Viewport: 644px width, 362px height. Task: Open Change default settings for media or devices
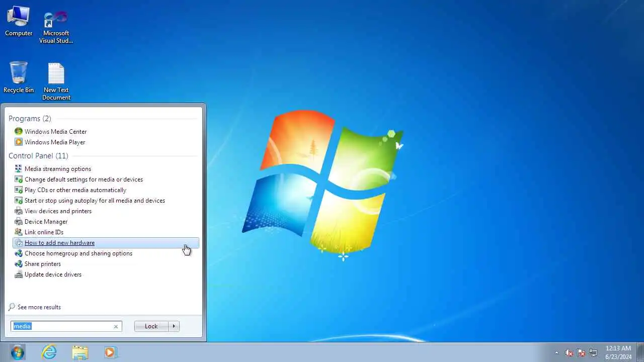click(x=84, y=179)
